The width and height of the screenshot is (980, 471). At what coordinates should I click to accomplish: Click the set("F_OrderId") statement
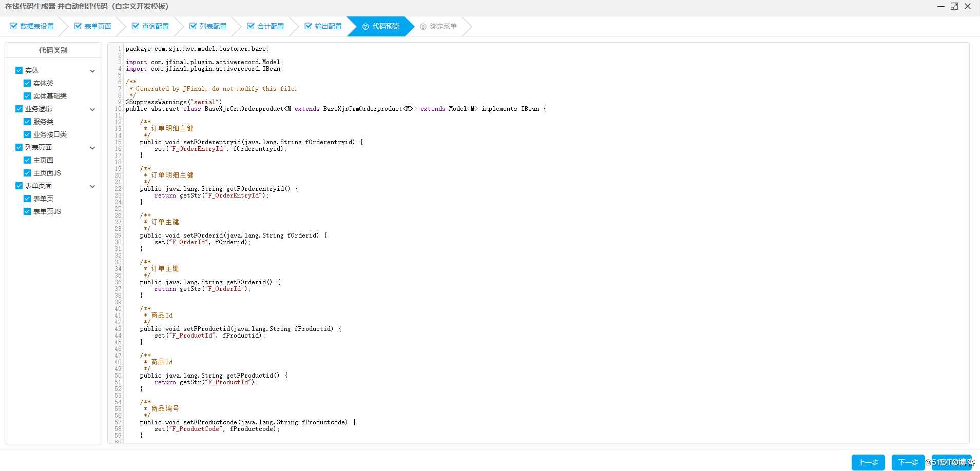coord(203,242)
